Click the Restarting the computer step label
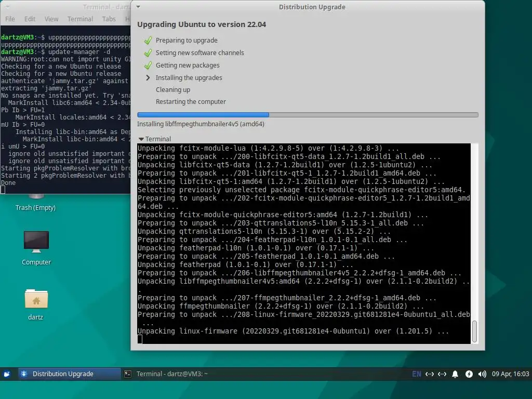 point(191,102)
